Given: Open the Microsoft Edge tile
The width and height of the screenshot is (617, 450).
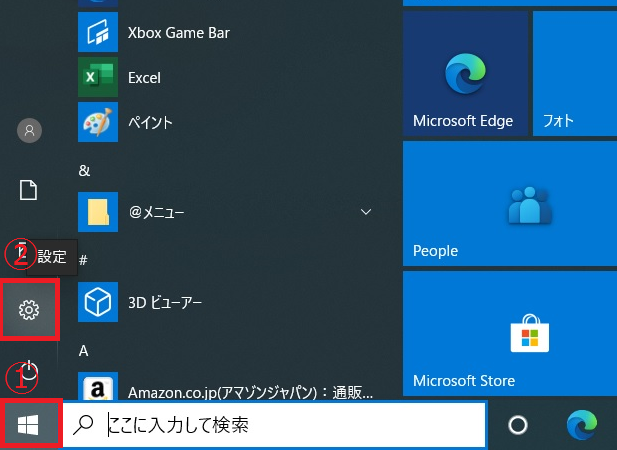Looking at the screenshot, I should point(465,74).
